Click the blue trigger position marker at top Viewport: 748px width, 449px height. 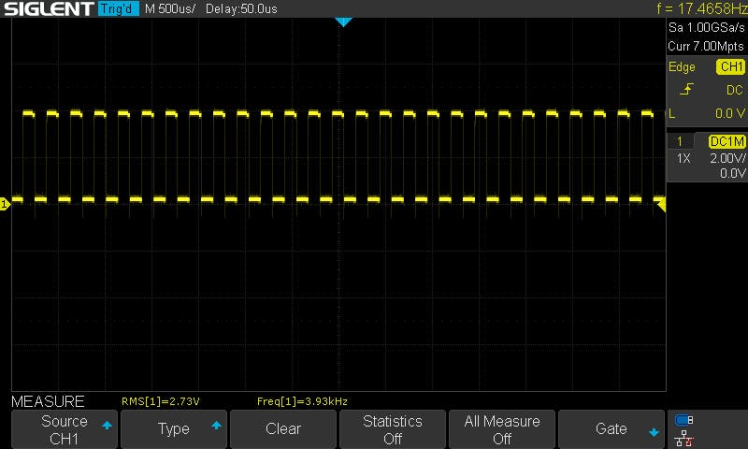(343, 21)
